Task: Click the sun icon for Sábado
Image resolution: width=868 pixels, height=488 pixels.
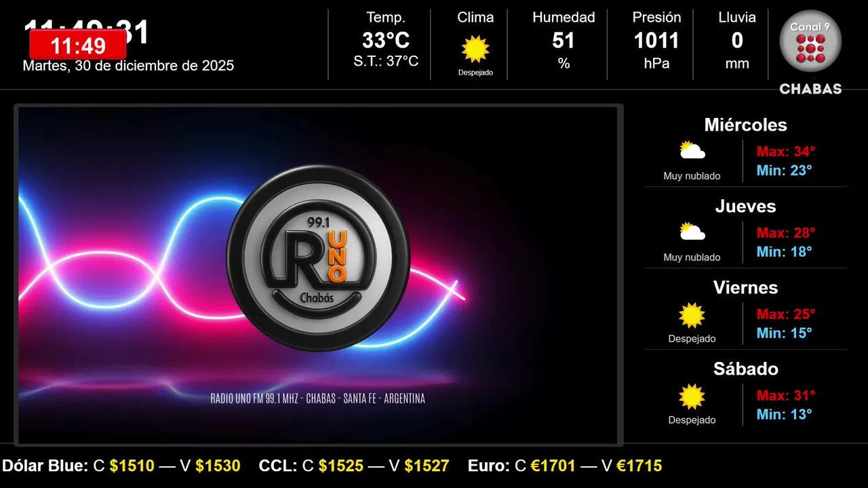Action: 692,396
